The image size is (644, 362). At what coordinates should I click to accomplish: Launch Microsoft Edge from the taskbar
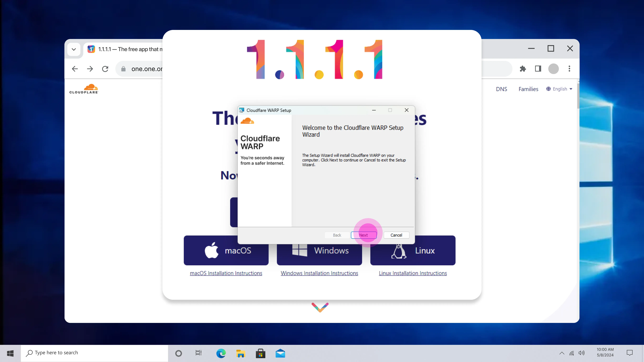coord(221,353)
